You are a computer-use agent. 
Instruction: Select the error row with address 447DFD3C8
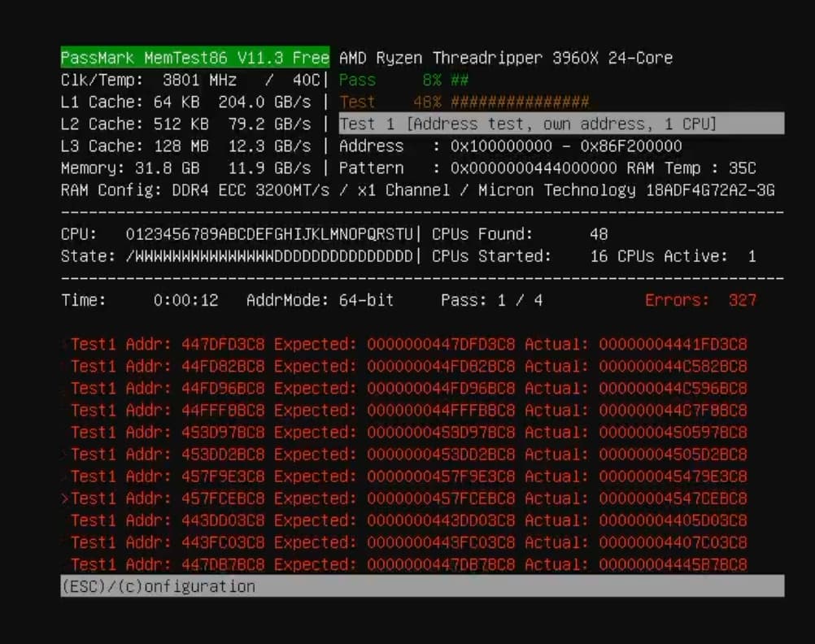coord(408,344)
